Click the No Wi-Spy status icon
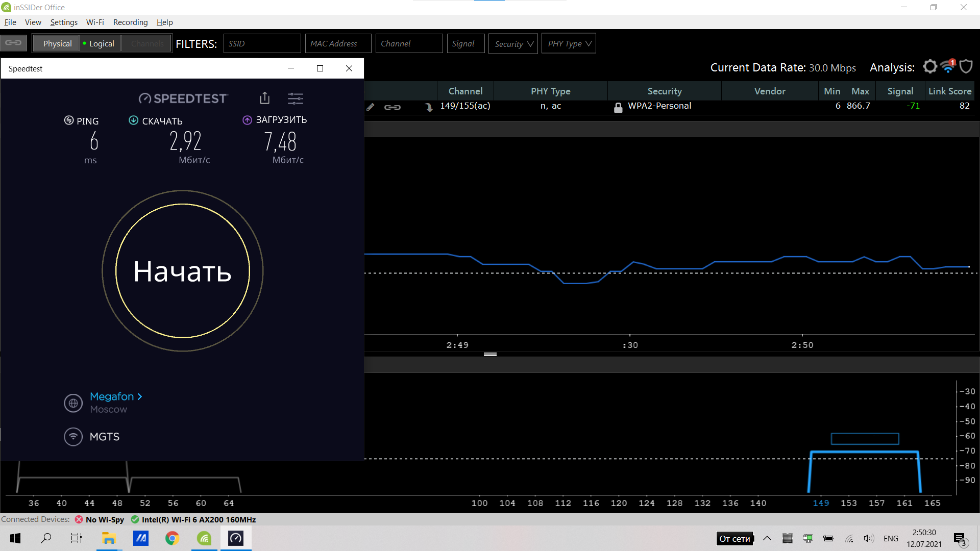Screen dimensions: 980x551 click(x=79, y=519)
